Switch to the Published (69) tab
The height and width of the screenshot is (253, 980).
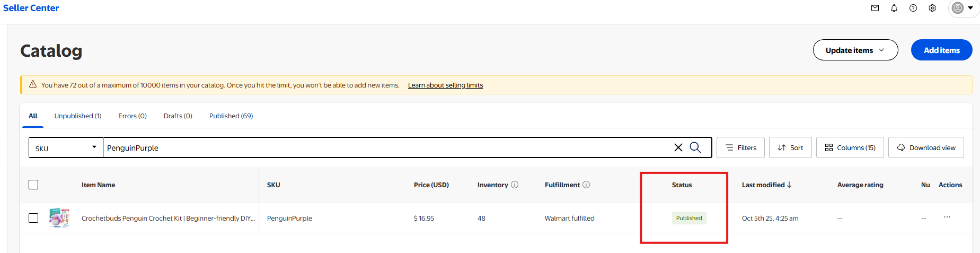coord(231,116)
